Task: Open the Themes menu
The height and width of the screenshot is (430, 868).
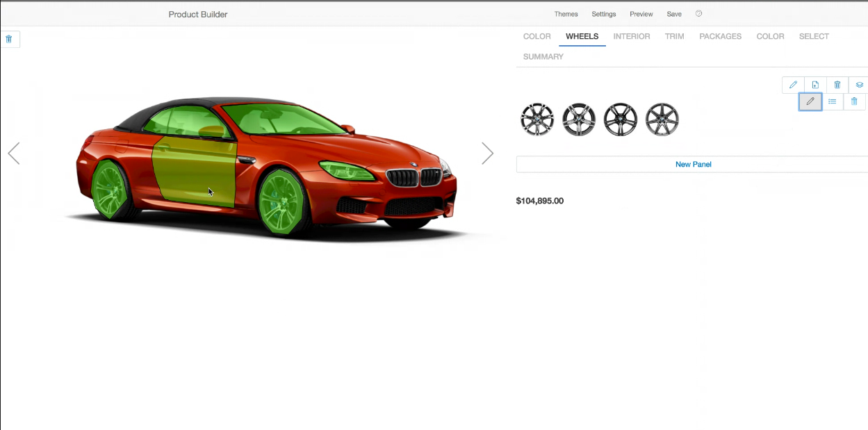Action: pyautogui.click(x=566, y=14)
